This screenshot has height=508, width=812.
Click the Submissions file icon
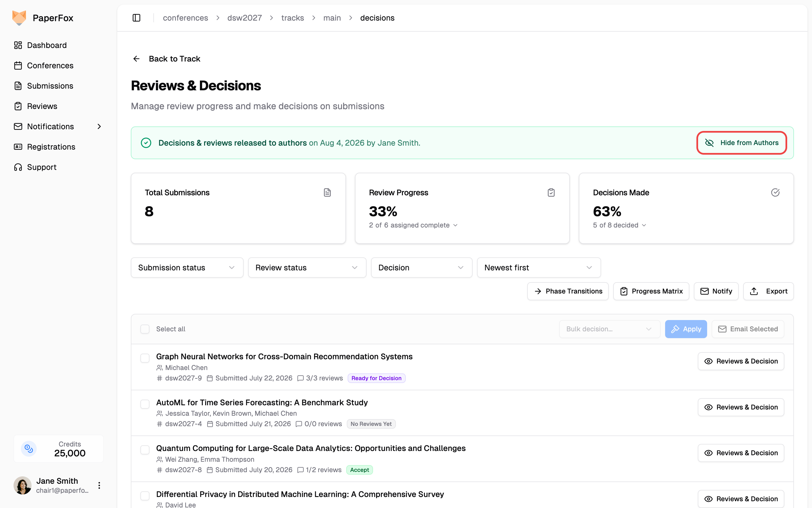tap(18, 86)
